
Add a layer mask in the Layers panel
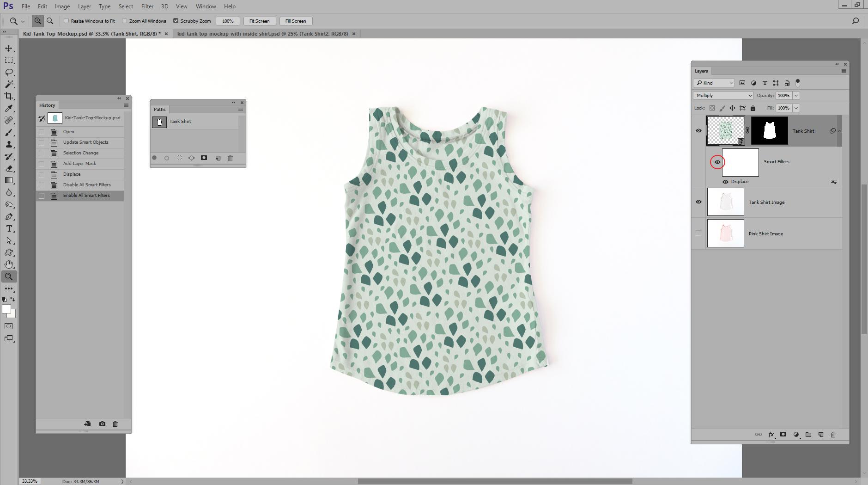click(x=783, y=434)
